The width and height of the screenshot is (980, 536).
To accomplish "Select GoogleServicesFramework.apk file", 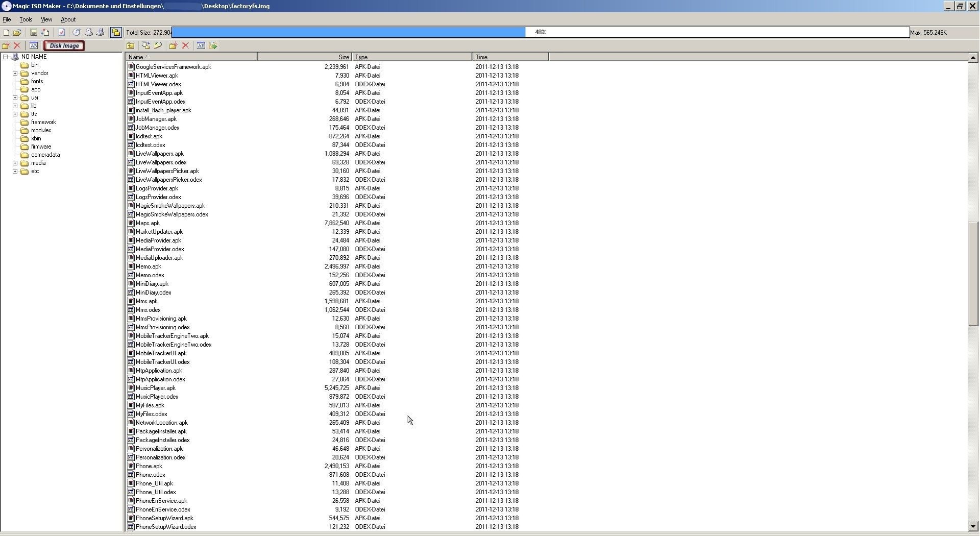I will 173,67.
